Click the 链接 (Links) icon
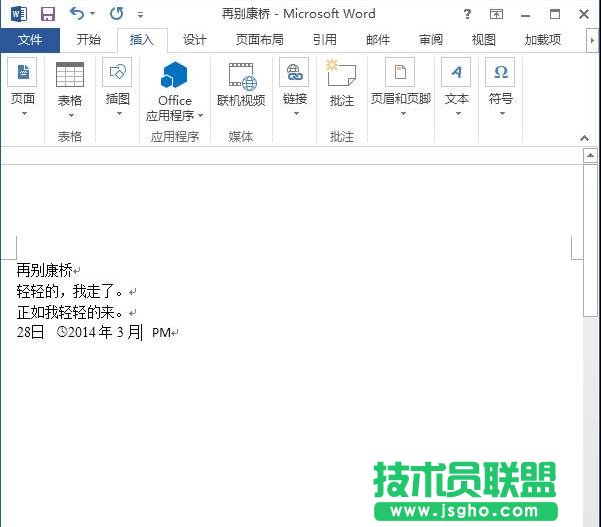Screen dimensions: 601x527 point(294,72)
